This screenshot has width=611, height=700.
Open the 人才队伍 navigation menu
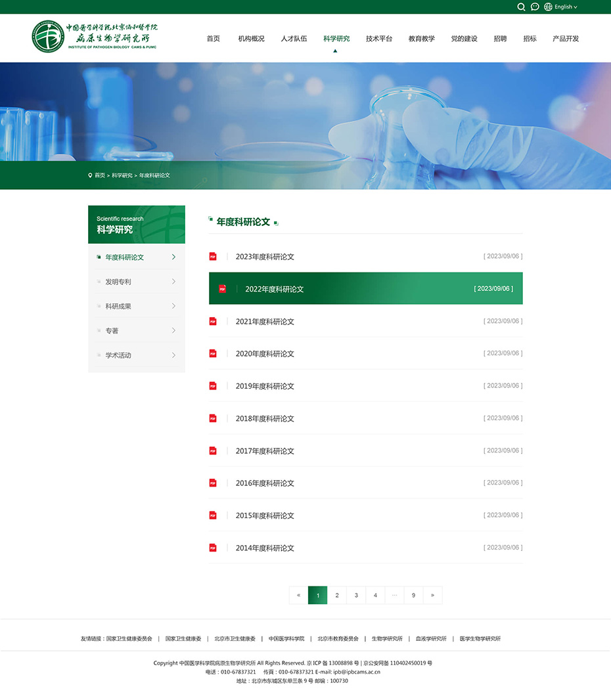294,39
